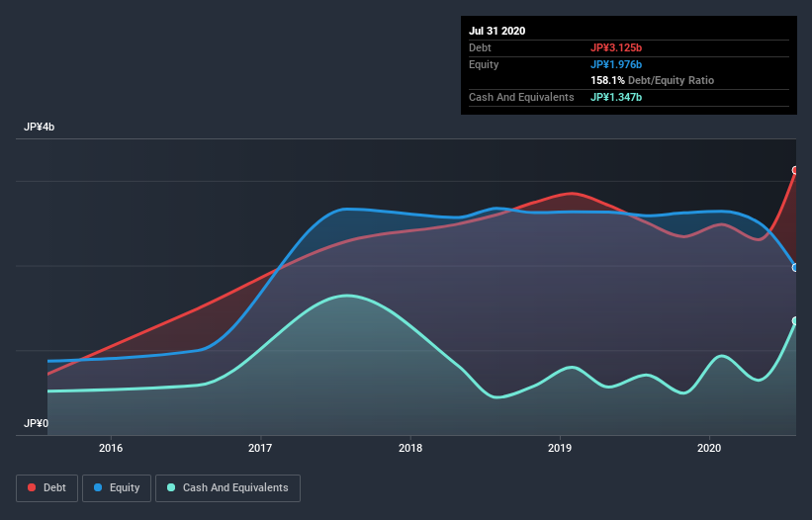Click the JP¥0 y-axis label
The height and width of the screenshot is (520, 812).
(x=36, y=423)
